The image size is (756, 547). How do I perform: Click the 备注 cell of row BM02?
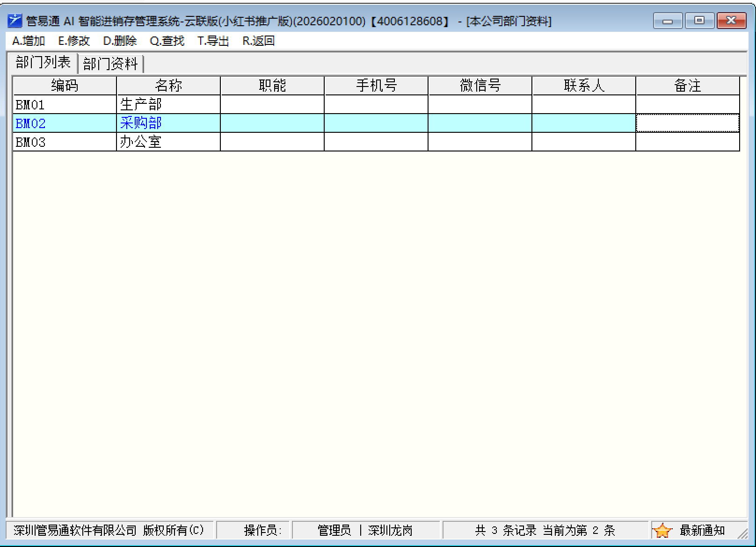[687, 123]
